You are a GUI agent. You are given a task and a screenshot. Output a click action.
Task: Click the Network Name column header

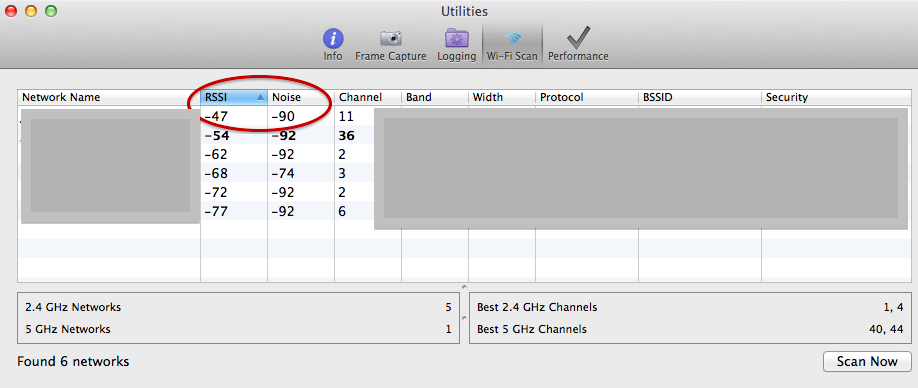click(x=109, y=97)
